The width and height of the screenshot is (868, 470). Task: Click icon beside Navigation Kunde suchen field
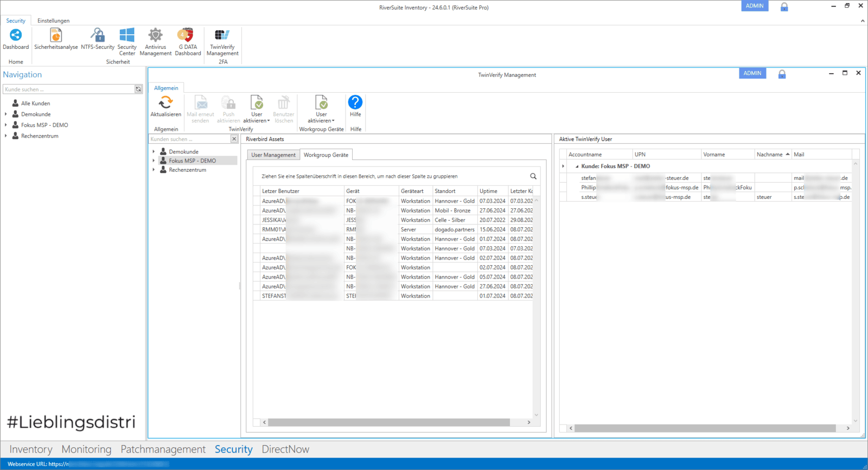(x=138, y=89)
